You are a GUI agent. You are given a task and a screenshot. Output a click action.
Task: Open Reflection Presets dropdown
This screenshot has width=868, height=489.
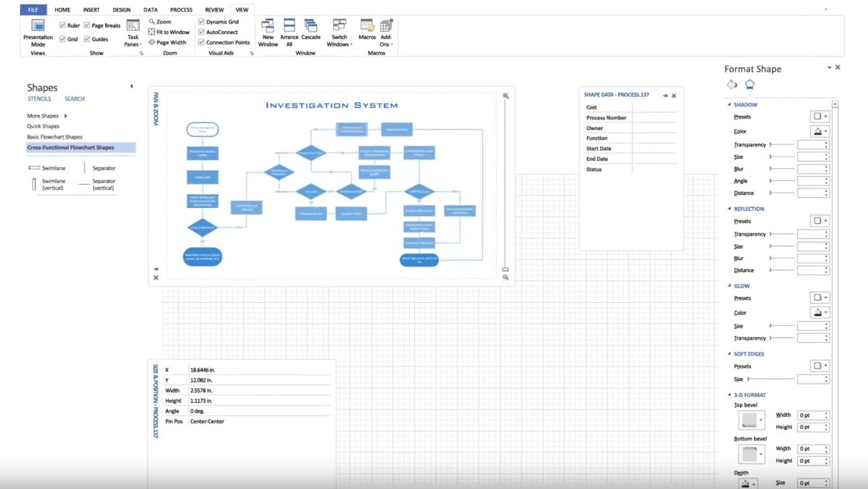[819, 220]
